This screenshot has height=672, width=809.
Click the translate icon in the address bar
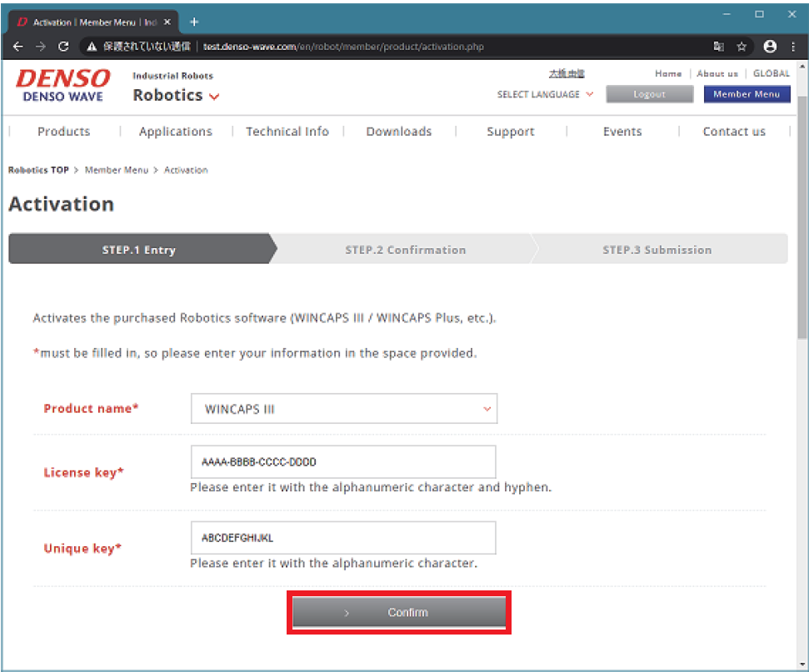coord(717,47)
